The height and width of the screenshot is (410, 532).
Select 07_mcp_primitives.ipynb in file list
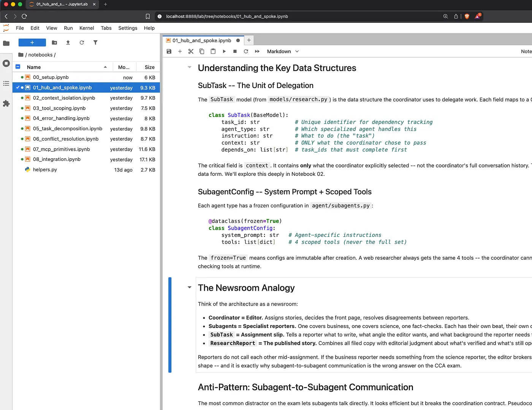tap(86, 149)
